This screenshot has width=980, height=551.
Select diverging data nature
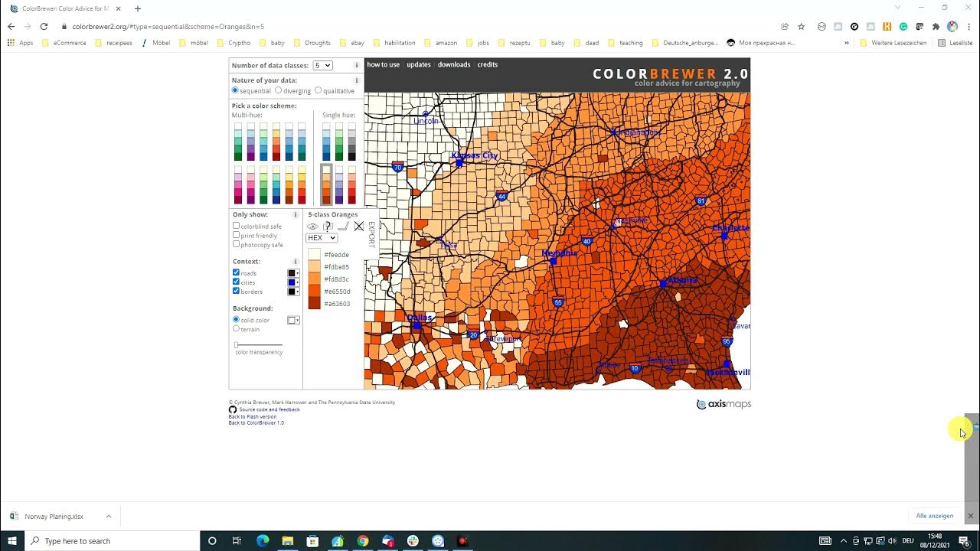coord(279,90)
